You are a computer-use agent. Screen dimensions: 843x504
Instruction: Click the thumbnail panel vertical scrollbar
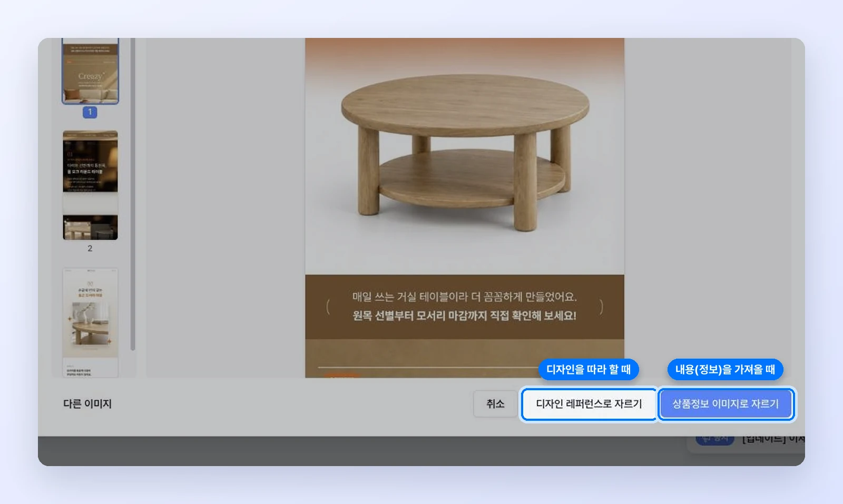pyautogui.click(x=133, y=194)
